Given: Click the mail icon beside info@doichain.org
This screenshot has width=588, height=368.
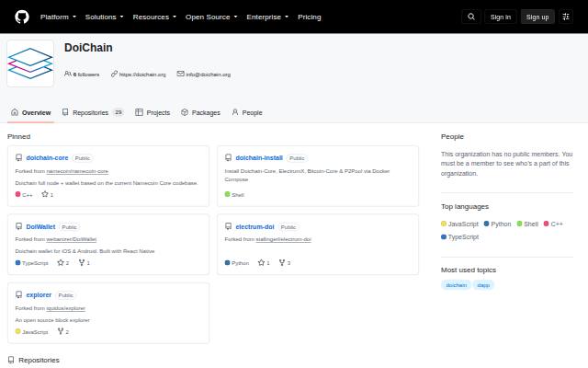Looking at the screenshot, I should (180, 74).
